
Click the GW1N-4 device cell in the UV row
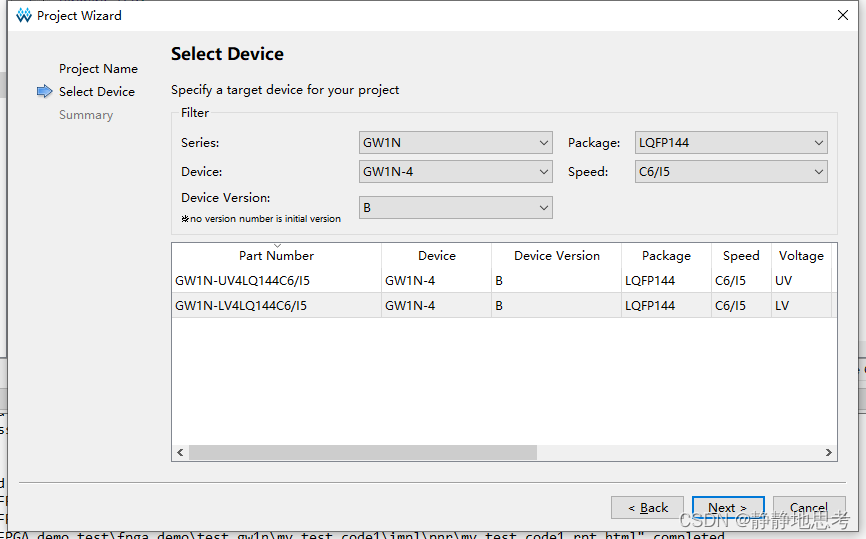click(436, 281)
